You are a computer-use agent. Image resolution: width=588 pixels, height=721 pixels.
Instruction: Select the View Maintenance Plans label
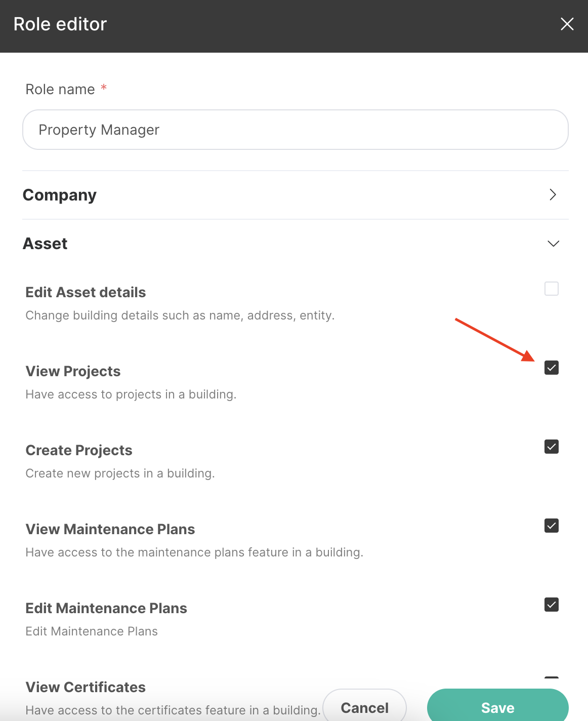(110, 529)
